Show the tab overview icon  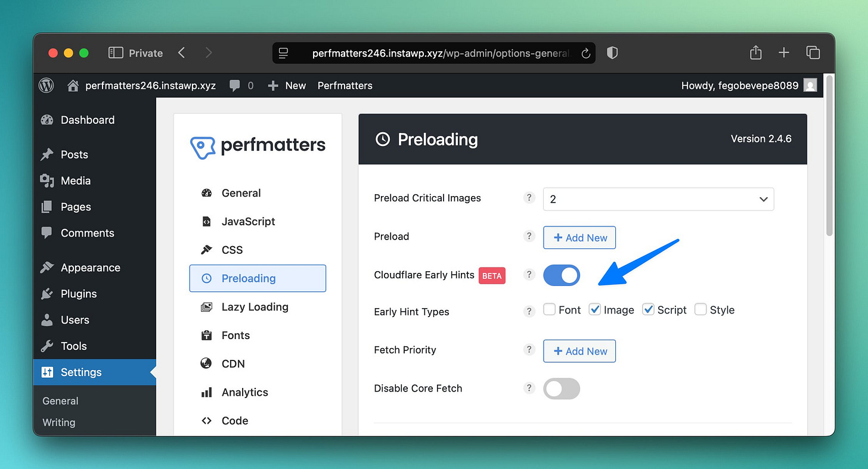(813, 52)
